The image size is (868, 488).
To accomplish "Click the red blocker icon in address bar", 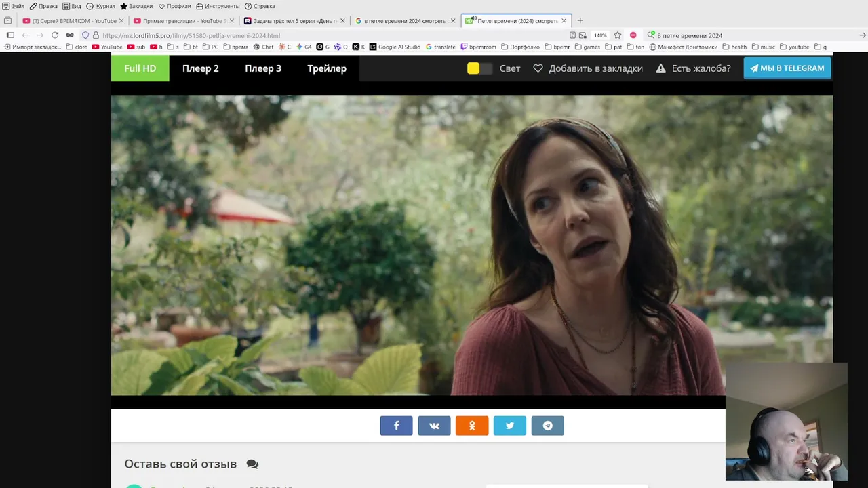I will (633, 35).
